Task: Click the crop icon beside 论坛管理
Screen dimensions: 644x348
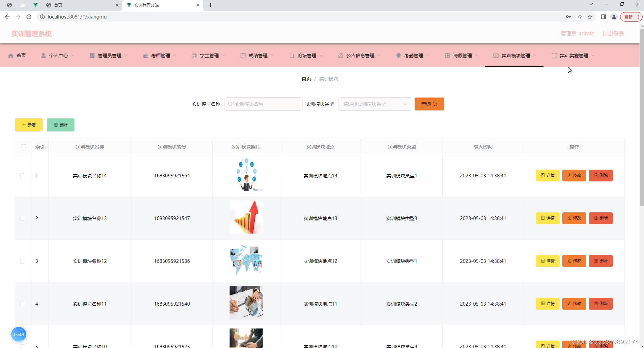Action: click(292, 56)
